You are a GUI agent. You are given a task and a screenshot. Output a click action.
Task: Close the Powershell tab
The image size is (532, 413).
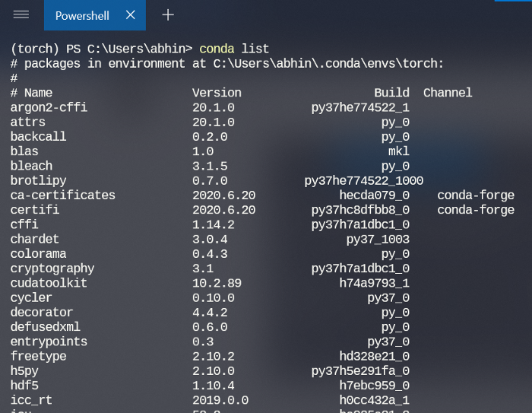click(131, 14)
